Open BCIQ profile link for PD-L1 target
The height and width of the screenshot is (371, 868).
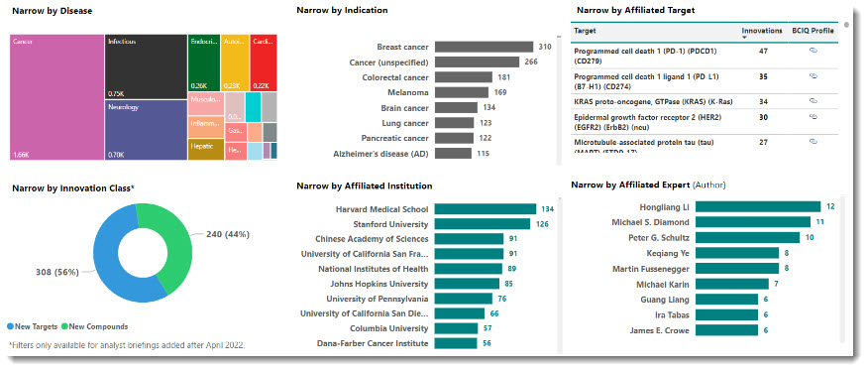click(814, 76)
